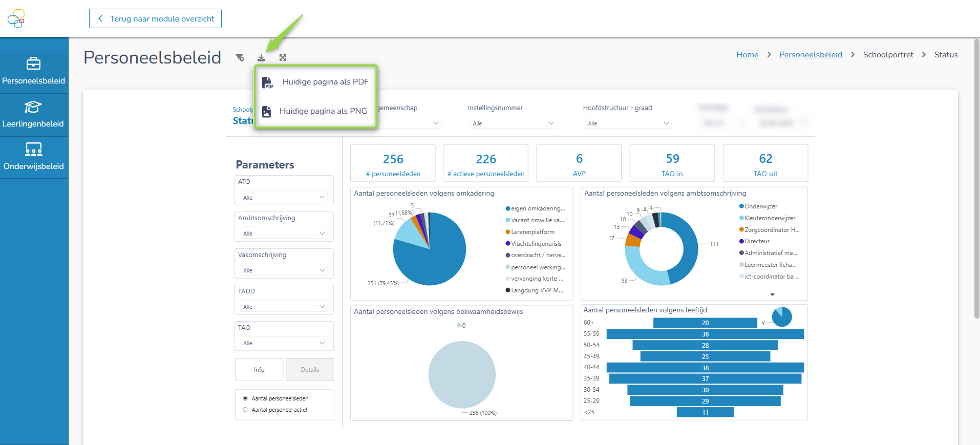Choose Huidige pagina als PNG
Screen dimensions: 980x445
click(x=316, y=111)
